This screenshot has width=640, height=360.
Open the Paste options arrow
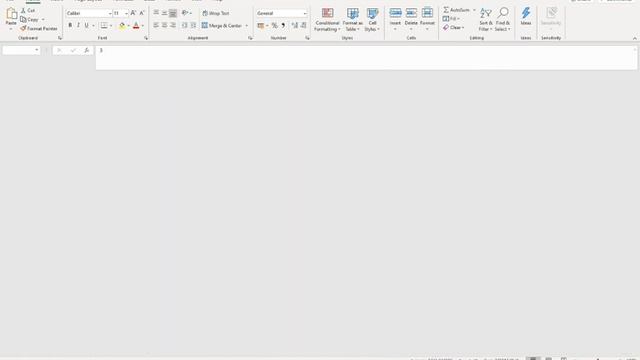(x=11, y=29)
